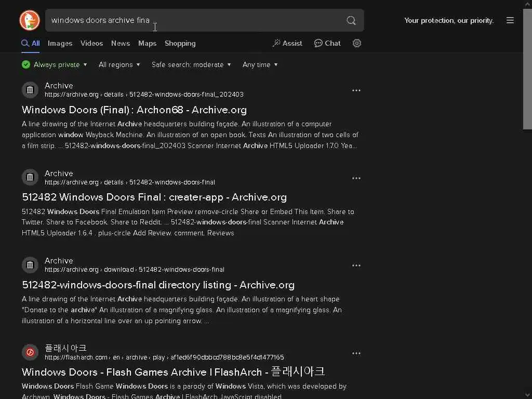The image size is (532, 399).
Task: Click the magnifying glass search button
Action: tap(351, 20)
